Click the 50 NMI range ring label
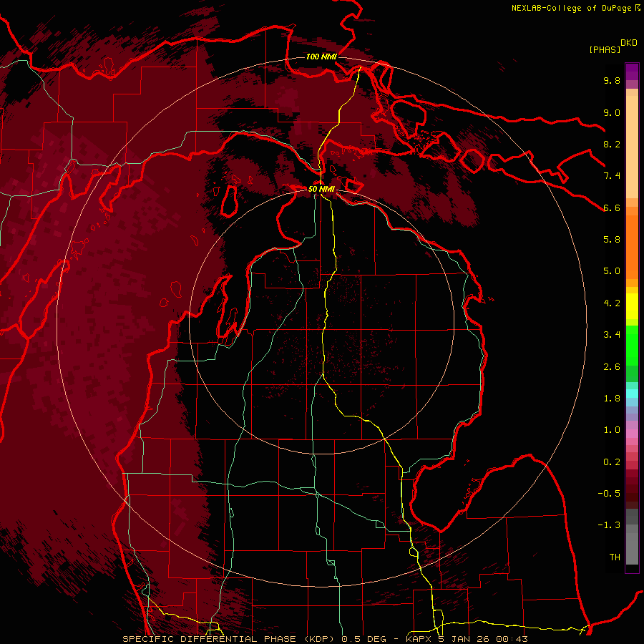This screenshot has width=644, height=644. [321, 189]
